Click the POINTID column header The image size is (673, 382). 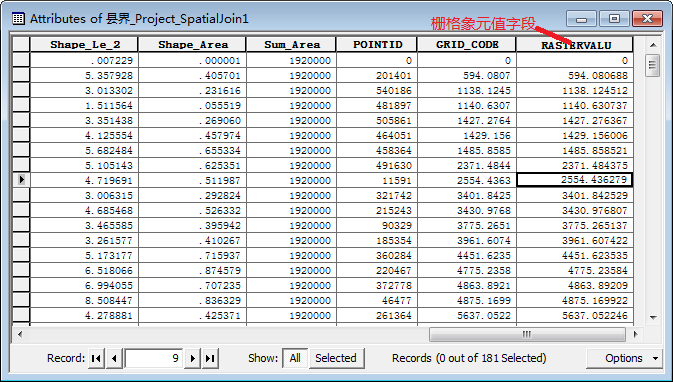(x=376, y=45)
